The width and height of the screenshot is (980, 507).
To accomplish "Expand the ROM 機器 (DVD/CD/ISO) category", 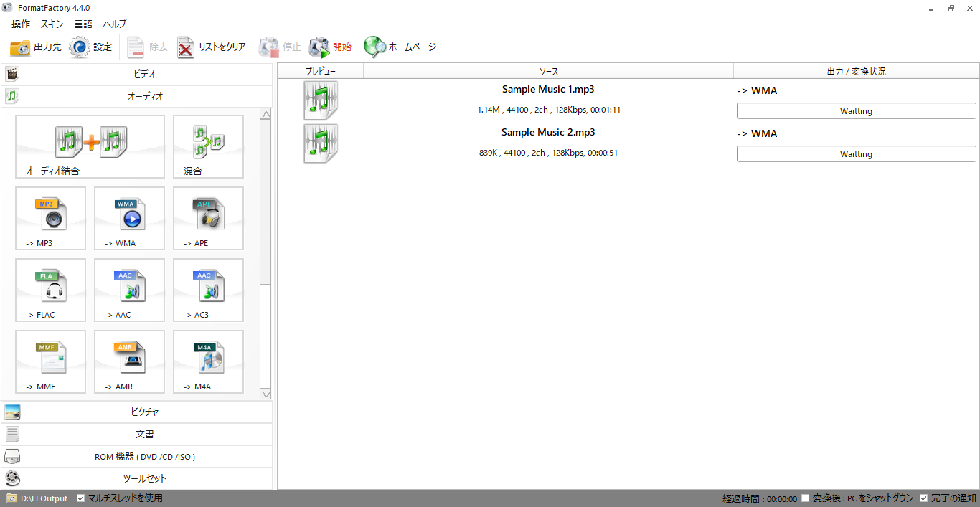I will point(136,457).
